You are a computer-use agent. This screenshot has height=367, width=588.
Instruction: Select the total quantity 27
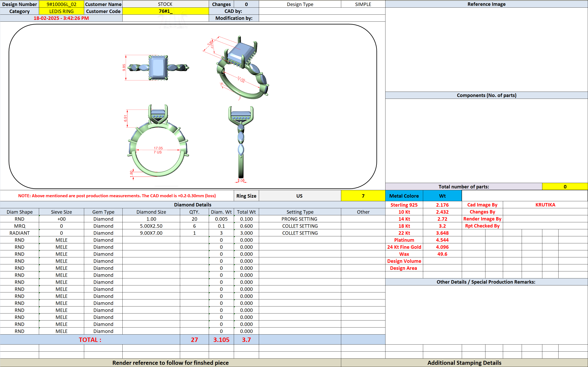(x=194, y=340)
